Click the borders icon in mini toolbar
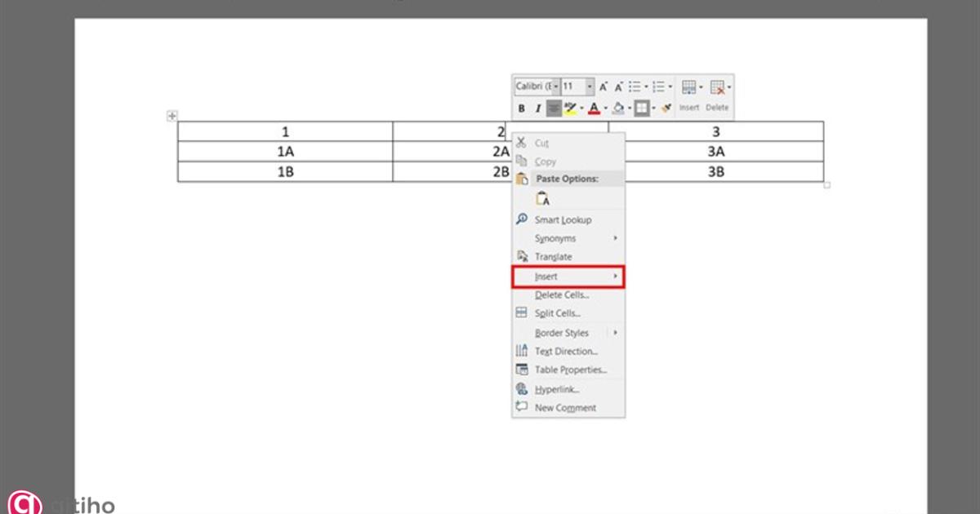The image size is (980, 514). pyautogui.click(x=642, y=109)
